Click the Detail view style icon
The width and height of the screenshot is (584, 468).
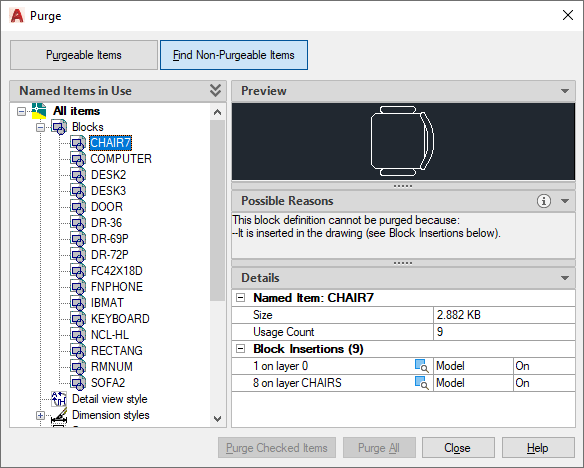click(x=59, y=399)
